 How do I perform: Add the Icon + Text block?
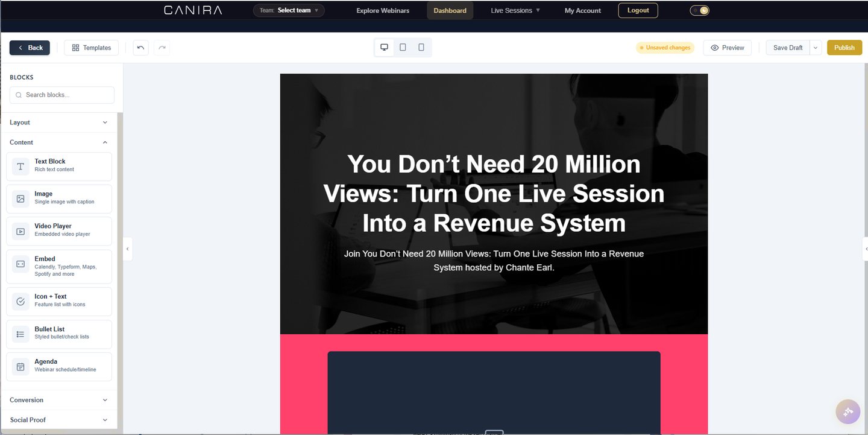click(x=59, y=301)
